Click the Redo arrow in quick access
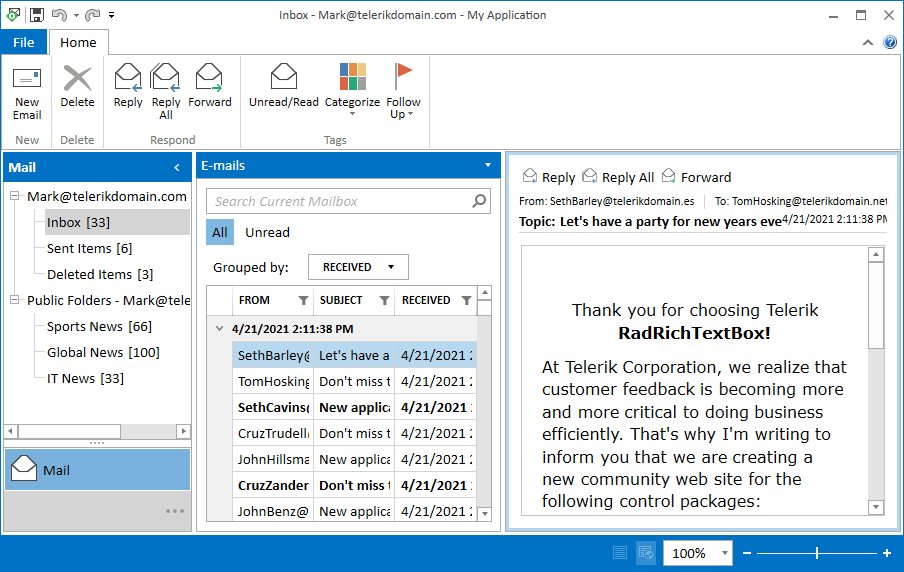Viewport: 904px width, 572px height. (x=92, y=15)
